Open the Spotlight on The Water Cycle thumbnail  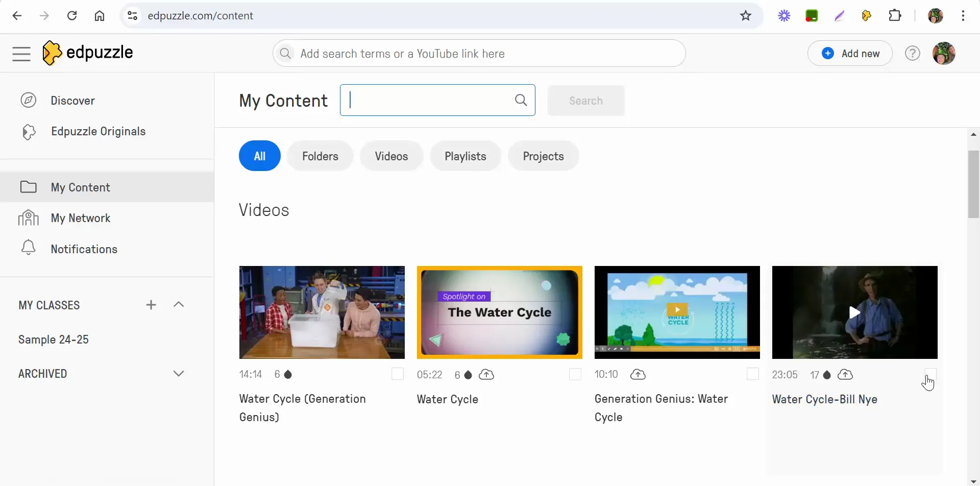499,312
